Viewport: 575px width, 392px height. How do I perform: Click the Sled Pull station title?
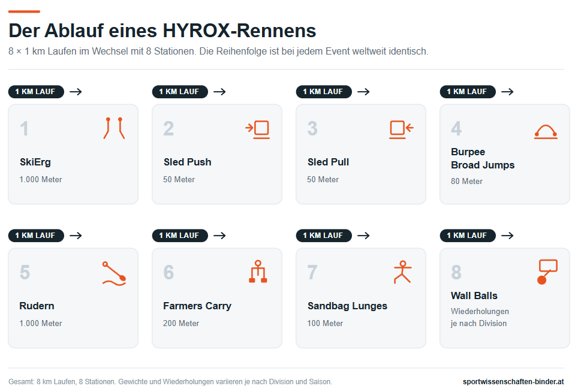click(x=328, y=162)
